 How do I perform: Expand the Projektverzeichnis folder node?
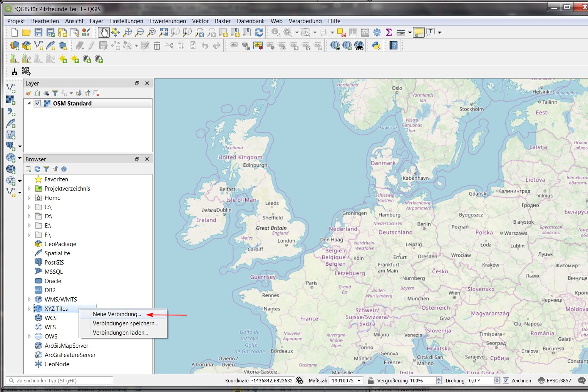pyautogui.click(x=29, y=188)
